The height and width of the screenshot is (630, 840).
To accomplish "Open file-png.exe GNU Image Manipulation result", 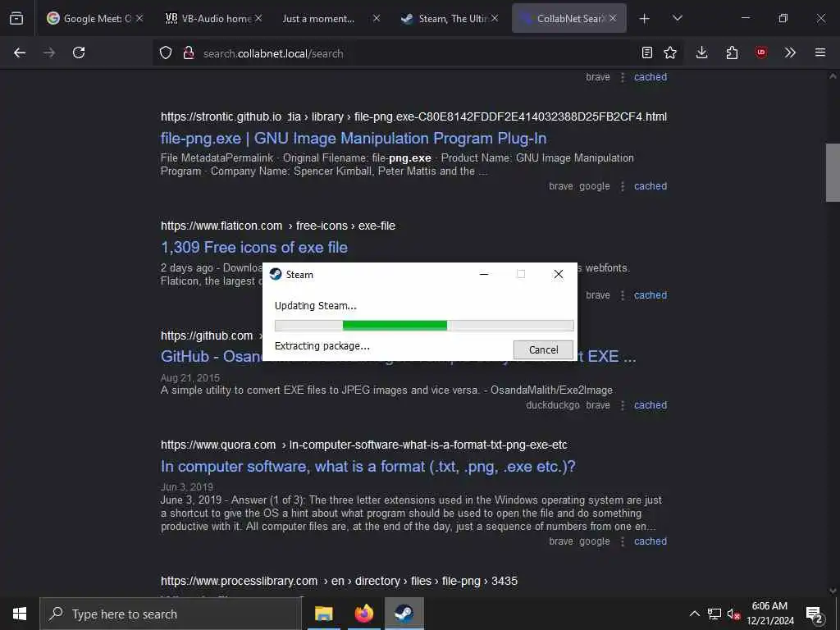I will pos(354,138).
